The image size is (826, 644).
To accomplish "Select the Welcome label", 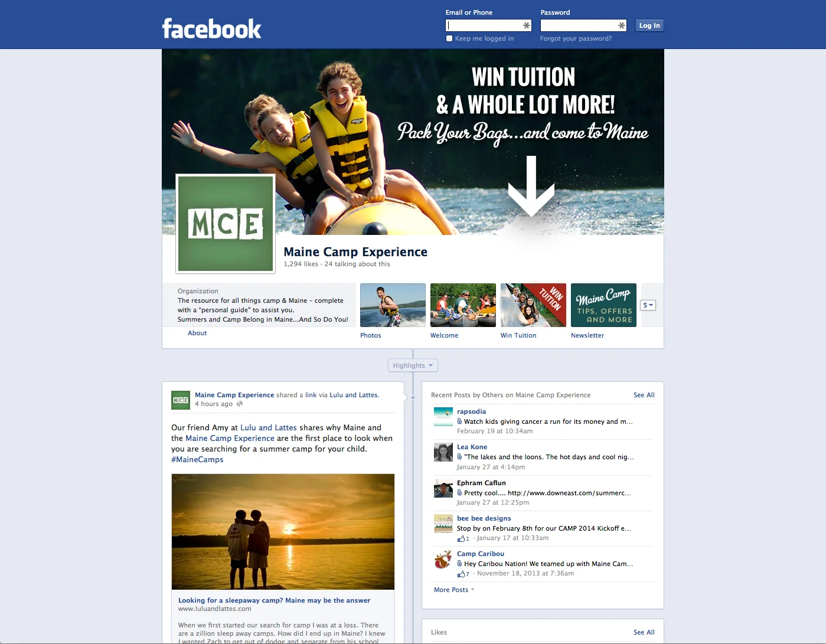I will 444,335.
